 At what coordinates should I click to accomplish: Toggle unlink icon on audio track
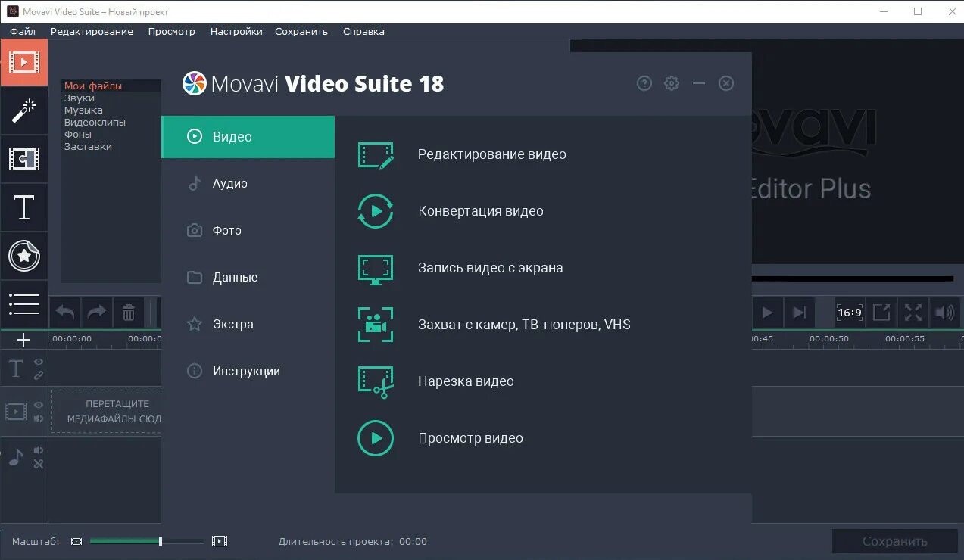(x=39, y=464)
